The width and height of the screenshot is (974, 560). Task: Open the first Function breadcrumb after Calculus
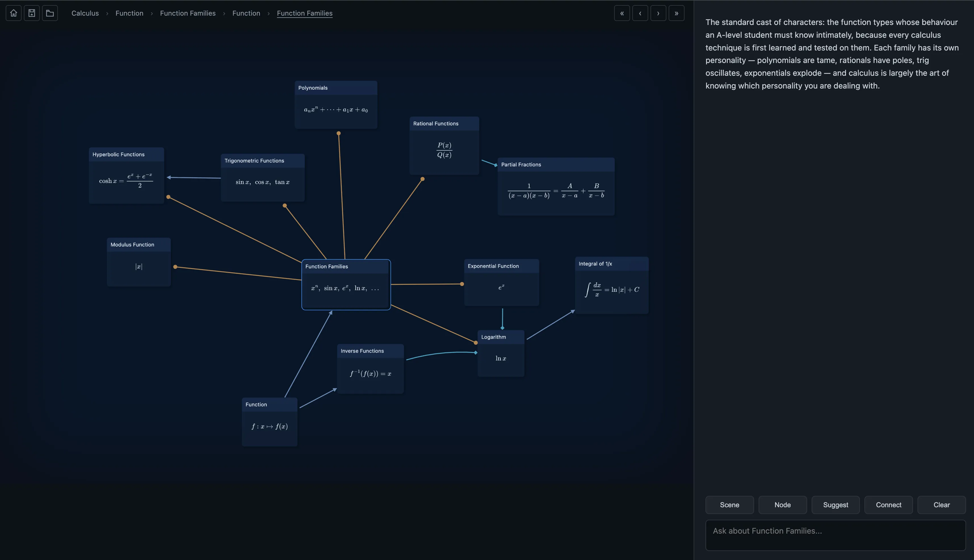pyautogui.click(x=129, y=13)
